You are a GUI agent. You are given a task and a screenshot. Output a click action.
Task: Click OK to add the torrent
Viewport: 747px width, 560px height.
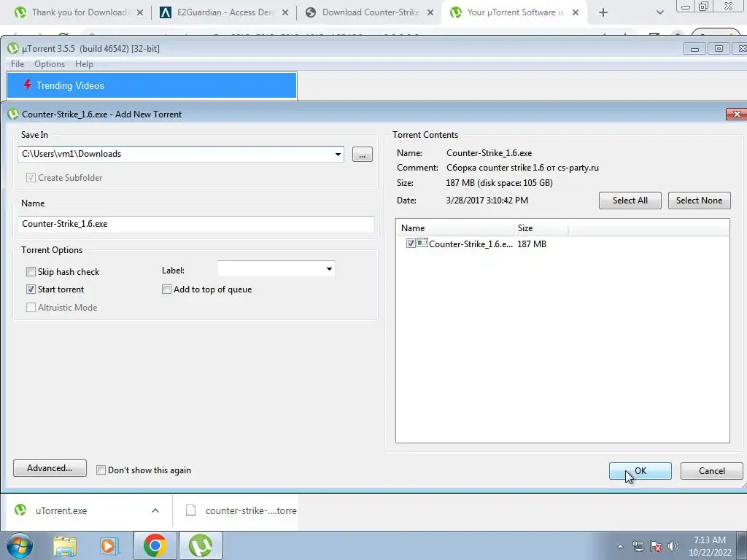click(640, 471)
